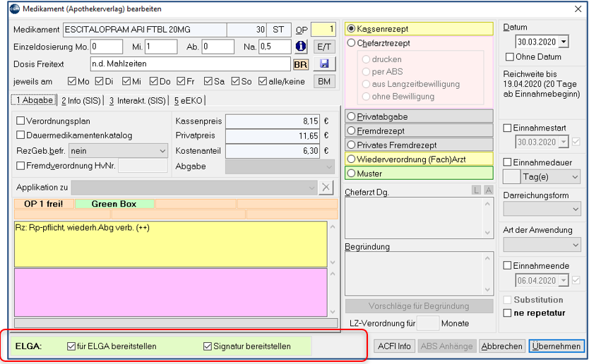The width and height of the screenshot is (589, 364).
Task: Click Vorschläge für Begründung button
Action: (419, 306)
